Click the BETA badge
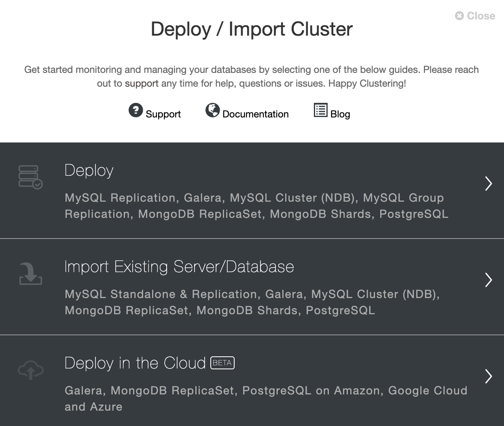This screenshot has width=504, height=426. [222, 363]
